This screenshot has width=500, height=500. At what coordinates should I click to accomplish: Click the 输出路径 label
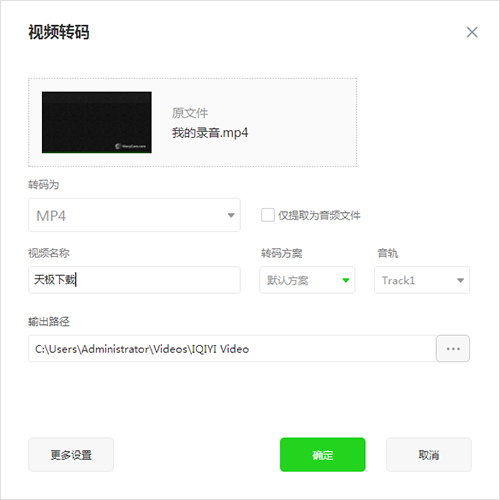[49, 321]
